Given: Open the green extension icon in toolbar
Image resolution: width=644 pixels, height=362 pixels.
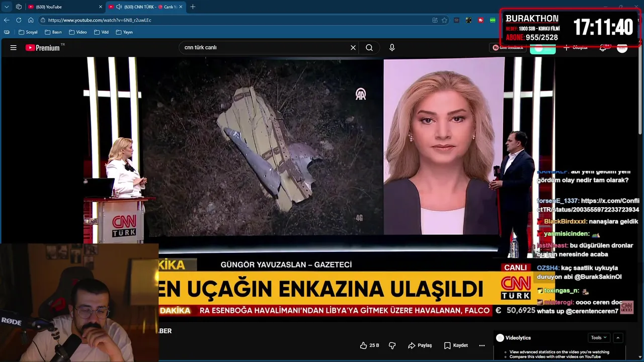Looking at the screenshot, I should tap(493, 20).
